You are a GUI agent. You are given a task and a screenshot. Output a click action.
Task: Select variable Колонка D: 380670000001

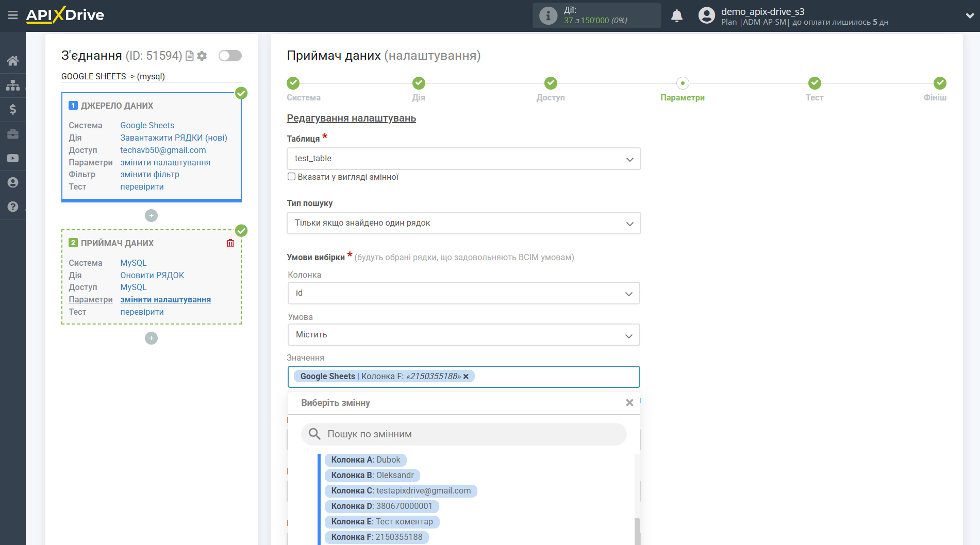[x=381, y=506]
